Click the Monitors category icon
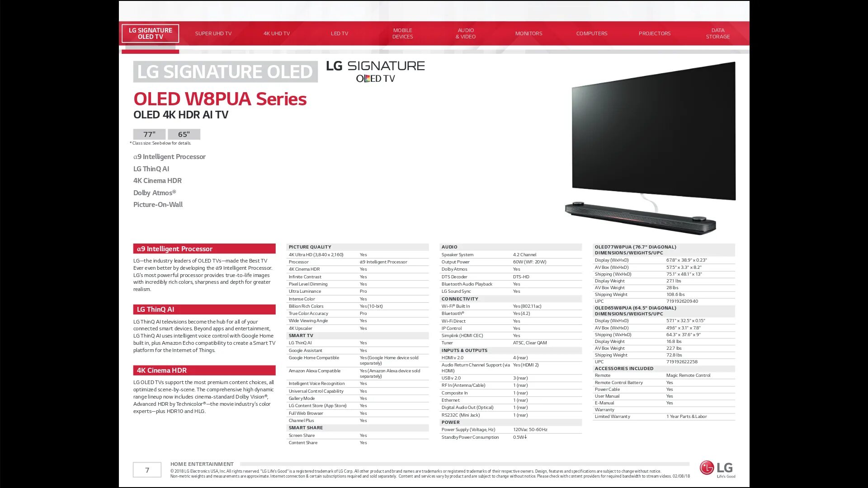This screenshot has height=488, width=868. (528, 33)
